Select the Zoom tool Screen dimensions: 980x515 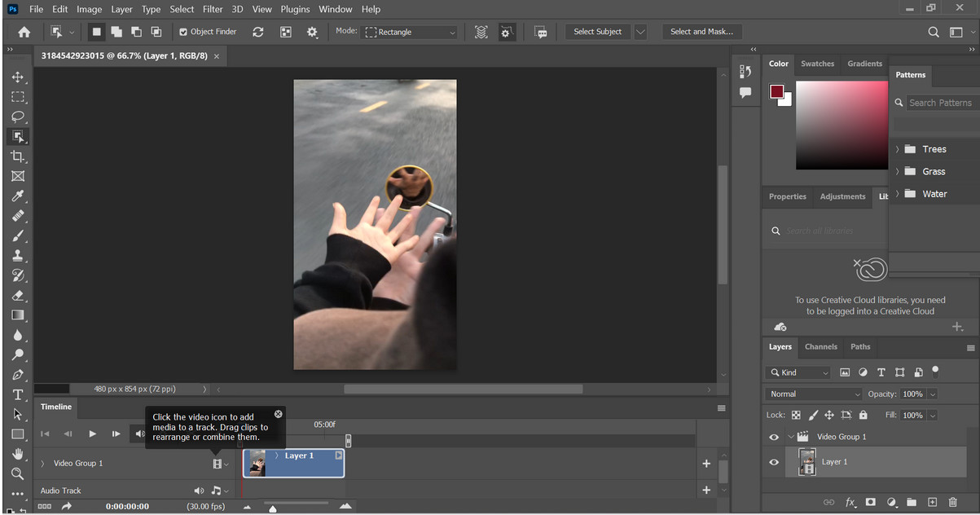17,473
